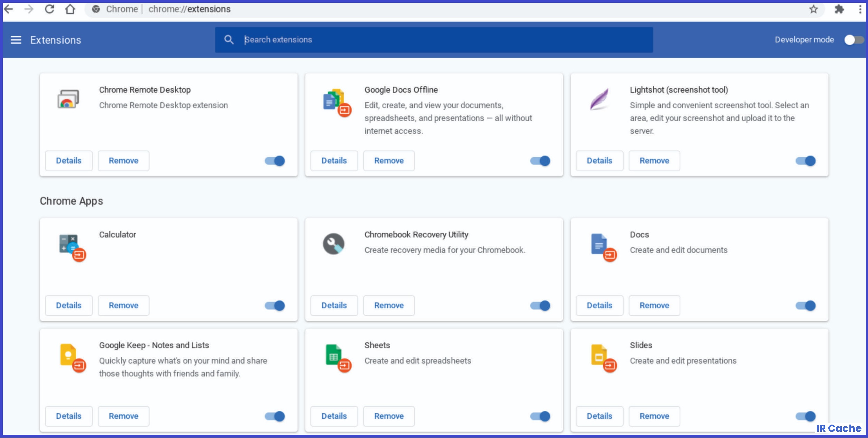
Task: Open the Chrome three-dot menu
Action: [860, 9]
